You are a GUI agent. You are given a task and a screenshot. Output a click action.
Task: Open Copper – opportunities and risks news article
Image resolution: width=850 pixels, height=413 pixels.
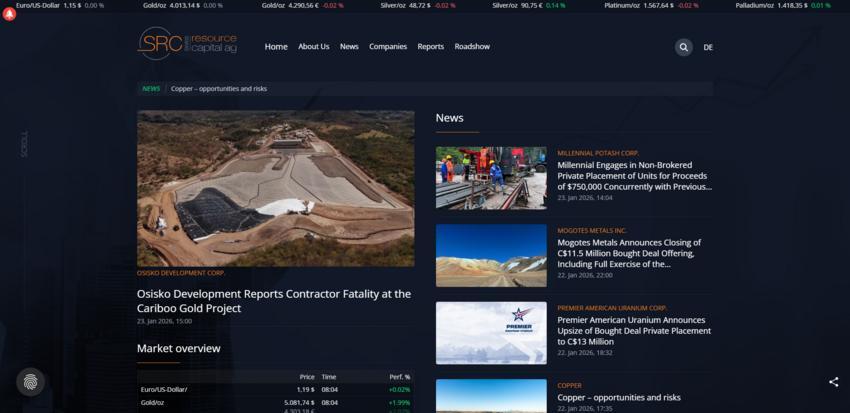click(x=619, y=397)
